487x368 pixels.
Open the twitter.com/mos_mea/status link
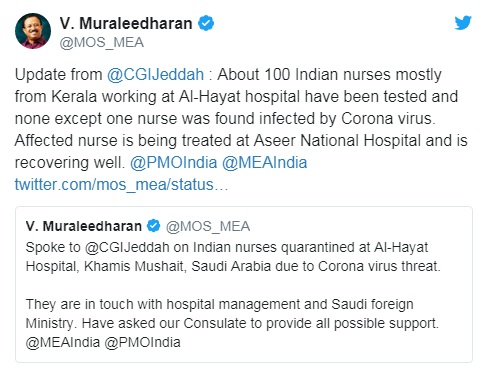pos(121,184)
